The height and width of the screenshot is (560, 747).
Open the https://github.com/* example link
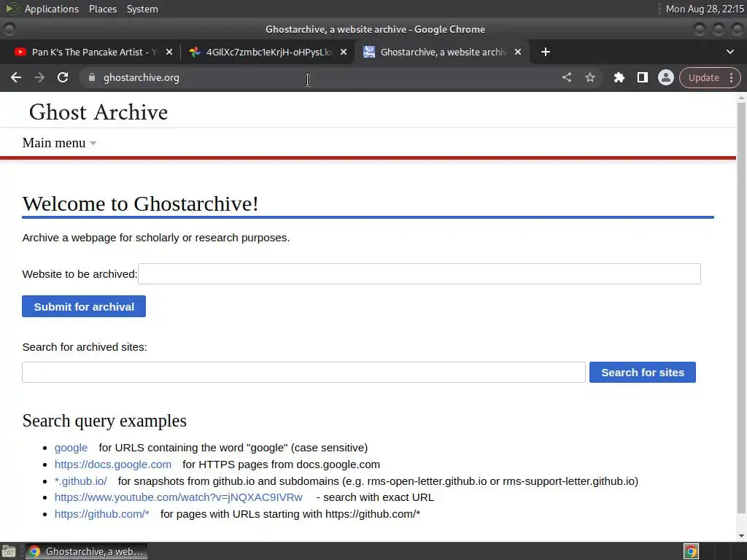click(x=101, y=514)
